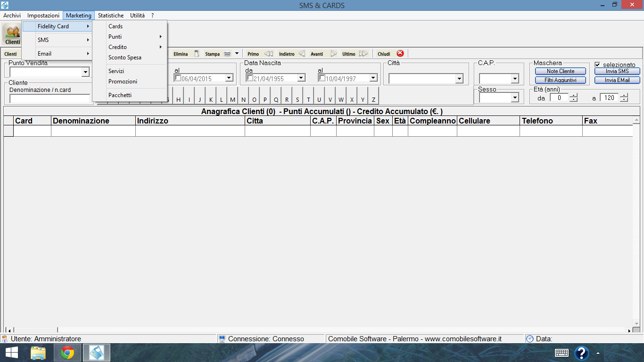Expand the Stampa dropdown arrow
This screenshot has width=644, height=362.
237,54
